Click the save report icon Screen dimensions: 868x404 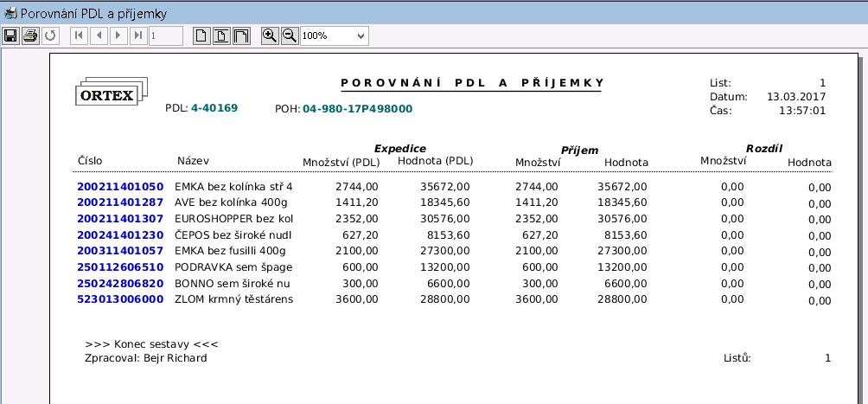coord(10,35)
